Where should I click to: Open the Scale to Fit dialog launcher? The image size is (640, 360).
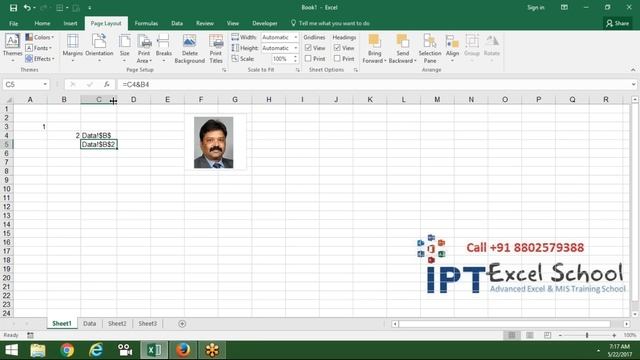(298, 70)
